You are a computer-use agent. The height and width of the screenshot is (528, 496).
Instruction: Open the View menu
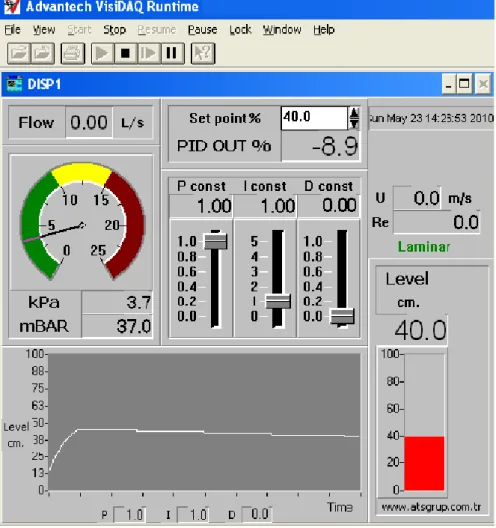point(44,30)
